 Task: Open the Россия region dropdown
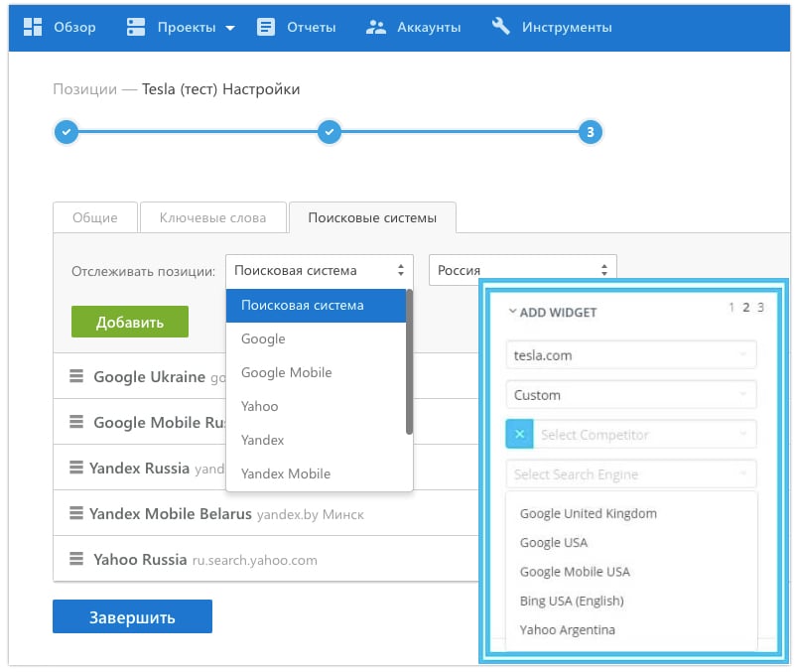coord(522,270)
